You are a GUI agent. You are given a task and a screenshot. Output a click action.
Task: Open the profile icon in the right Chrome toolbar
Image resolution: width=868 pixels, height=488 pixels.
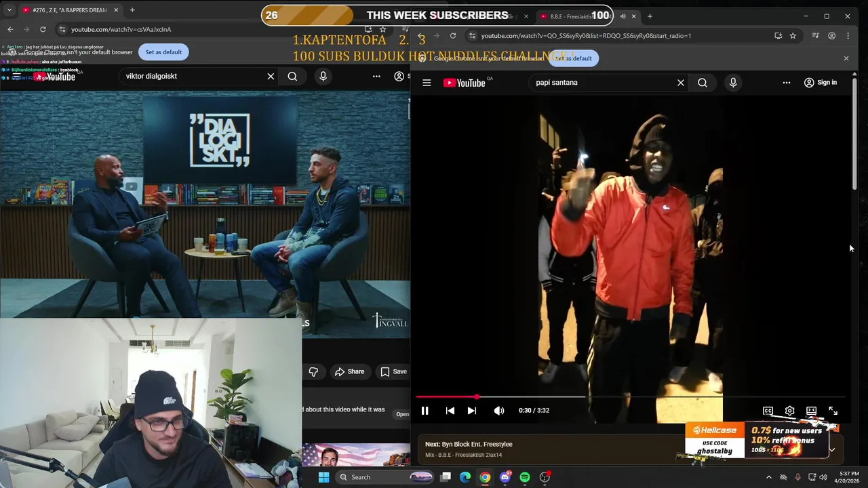832,35
